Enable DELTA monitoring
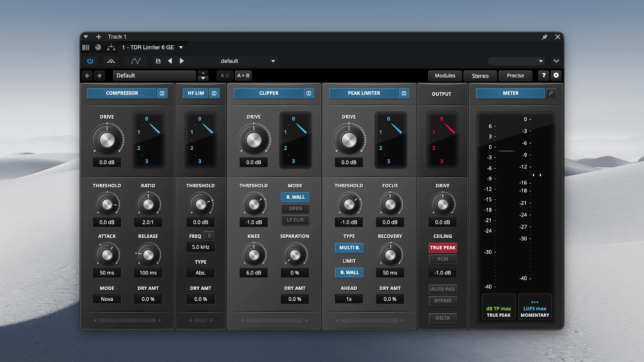Image resolution: width=644 pixels, height=362 pixels. click(x=443, y=318)
